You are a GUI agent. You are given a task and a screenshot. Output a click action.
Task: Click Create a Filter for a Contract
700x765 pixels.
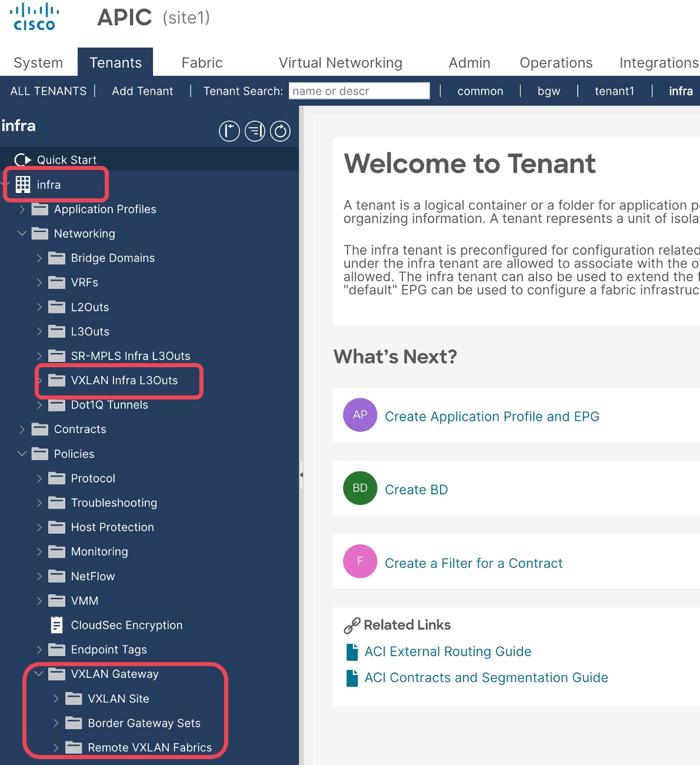pyautogui.click(x=474, y=563)
